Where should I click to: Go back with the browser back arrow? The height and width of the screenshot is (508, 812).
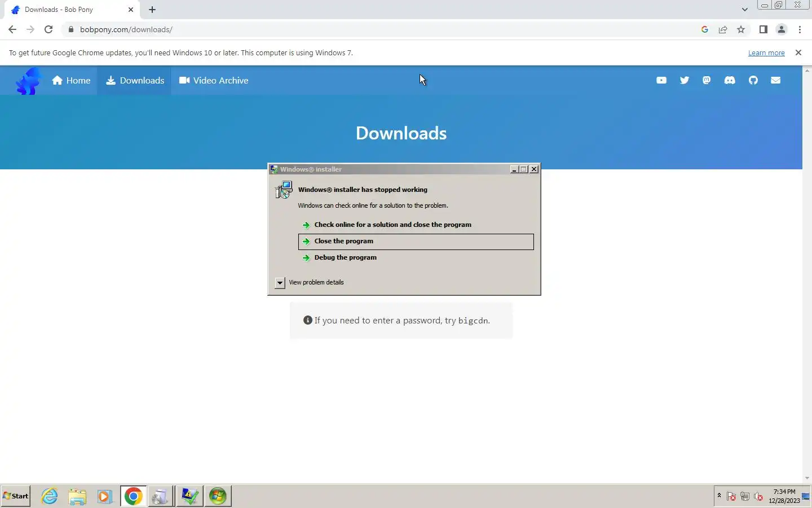pos(12,29)
